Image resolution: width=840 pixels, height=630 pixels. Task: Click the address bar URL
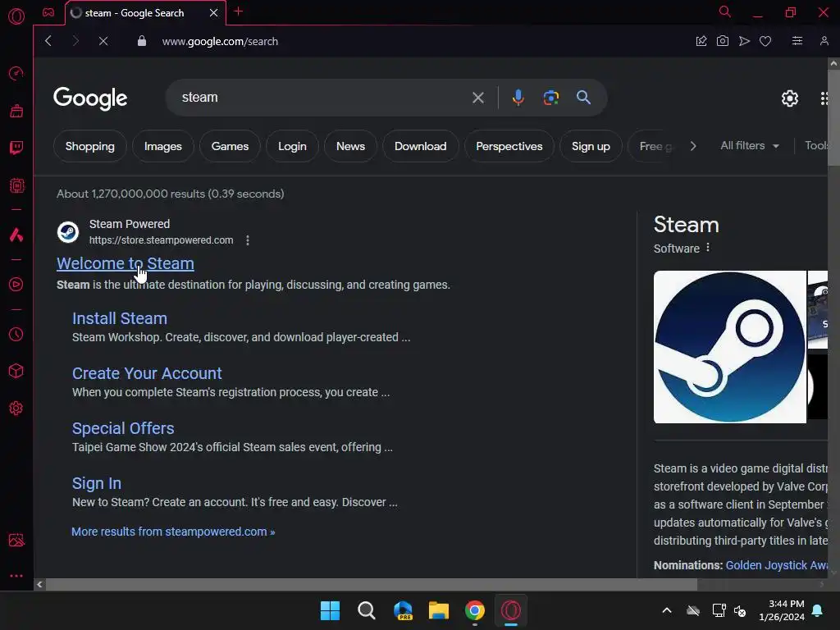220,41
